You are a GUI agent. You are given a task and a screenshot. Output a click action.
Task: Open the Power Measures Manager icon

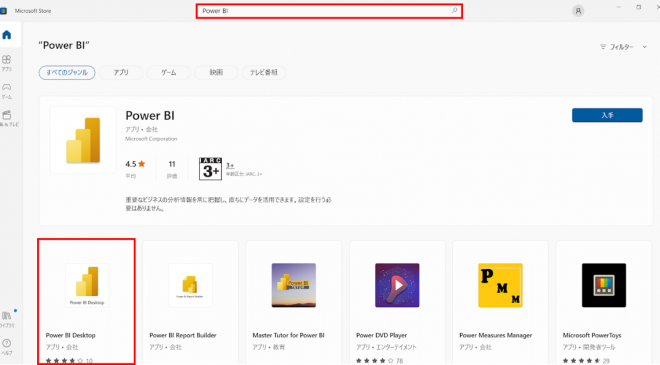click(500, 285)
